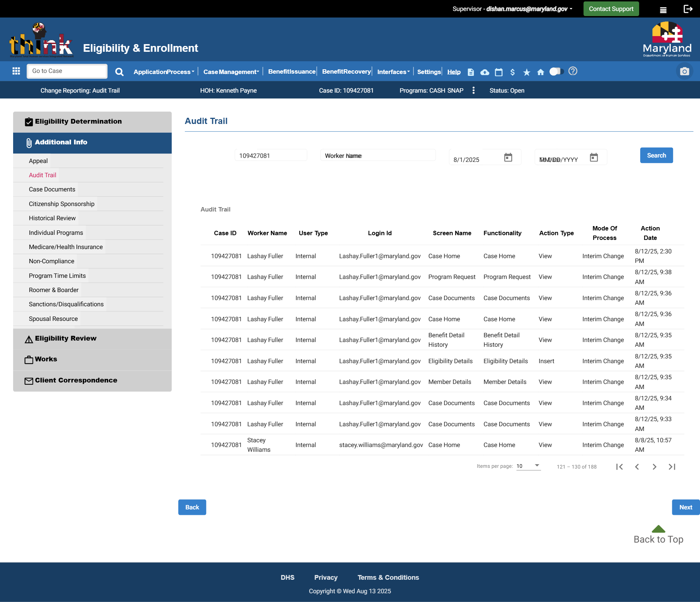Open the Privacy footer link
This screenshot has height=602, width=700.
click(x=326, y=578)
